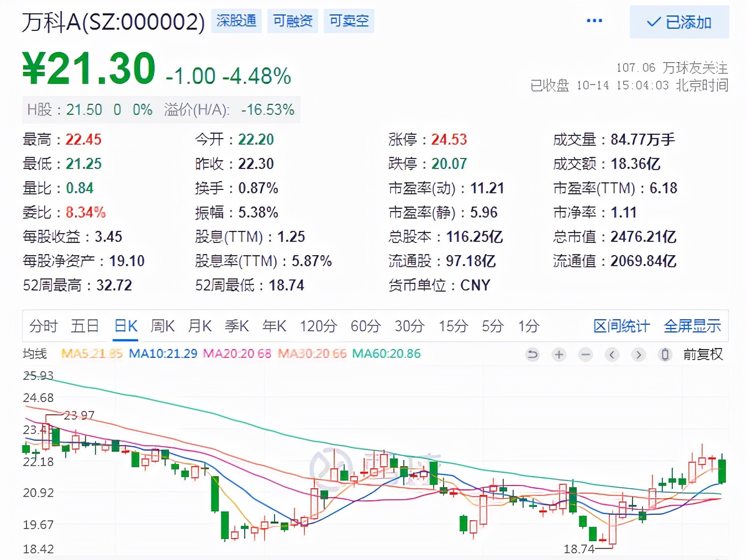Toggle MA5 moving average display
748x560 pixels.
tap(92, 353)
